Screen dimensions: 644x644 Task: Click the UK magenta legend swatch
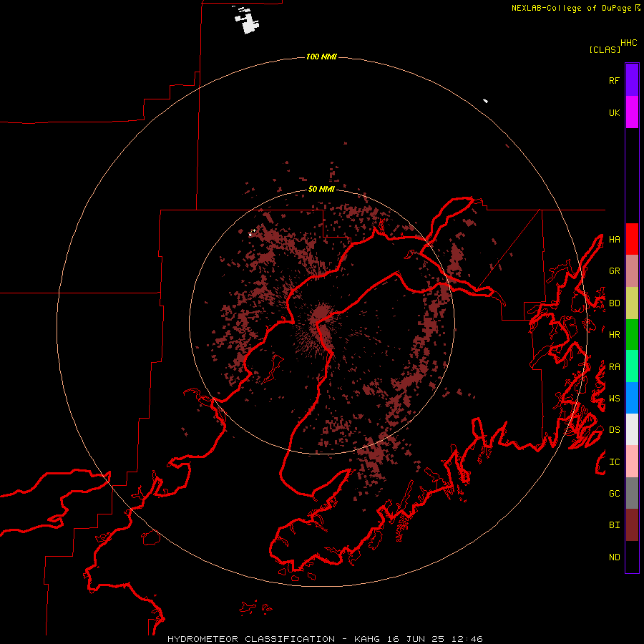point(632,112)
